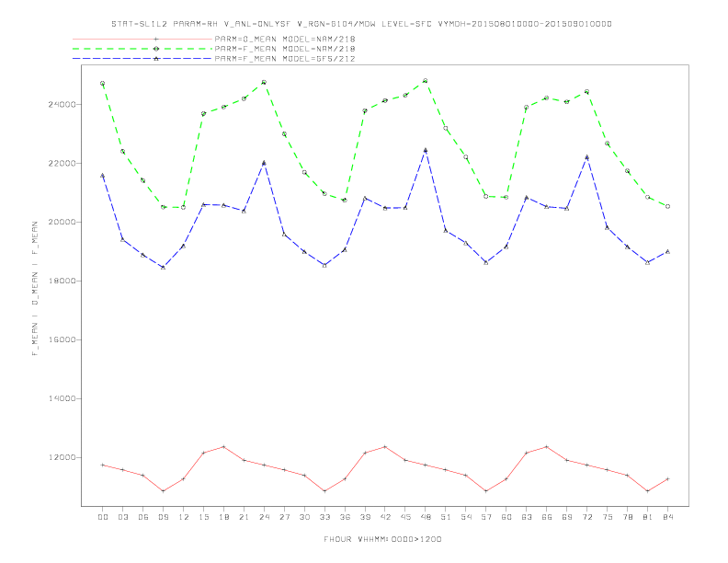Click x-axis tick label 60
728x563 pixels.
pyautogui.click(x=506, y=517)
